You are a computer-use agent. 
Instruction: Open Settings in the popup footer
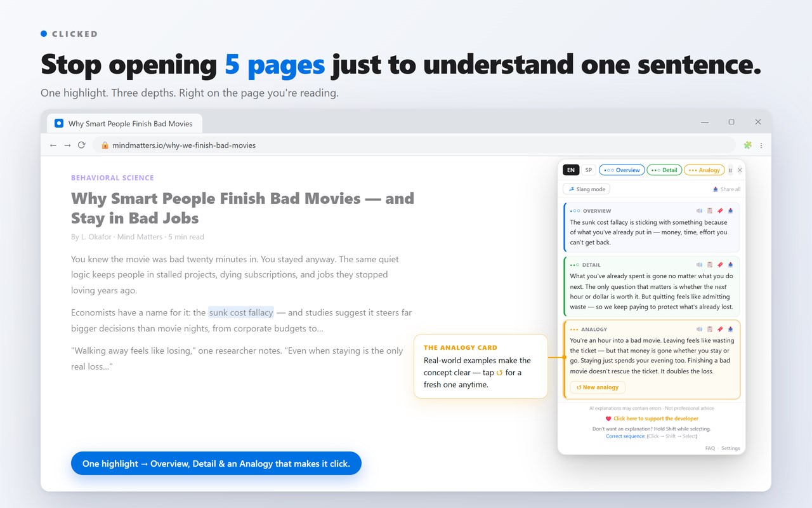731,448
